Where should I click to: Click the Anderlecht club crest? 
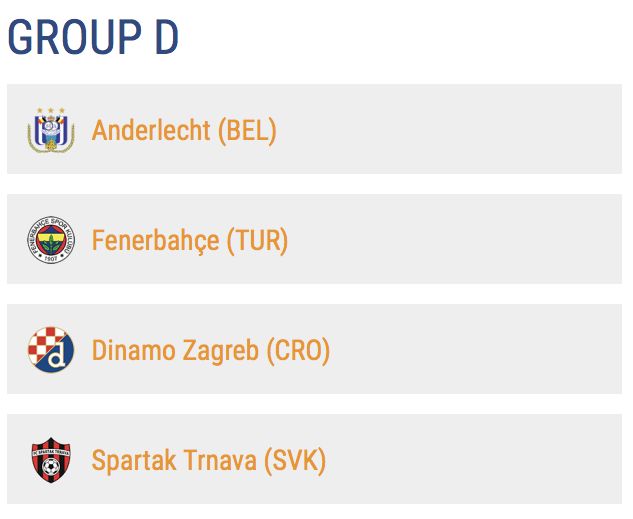tap(50, 130)
